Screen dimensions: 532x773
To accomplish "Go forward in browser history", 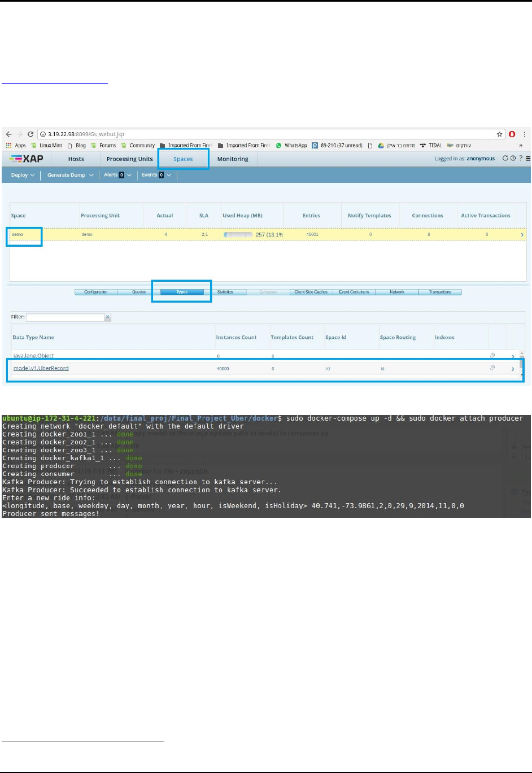I will [20, 134].
